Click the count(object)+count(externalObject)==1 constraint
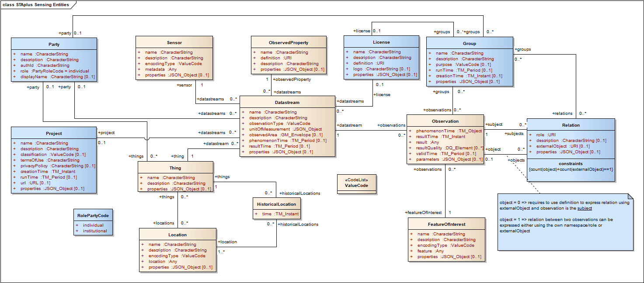This screenshot has height=283, width=644. [x=571, y=169]
